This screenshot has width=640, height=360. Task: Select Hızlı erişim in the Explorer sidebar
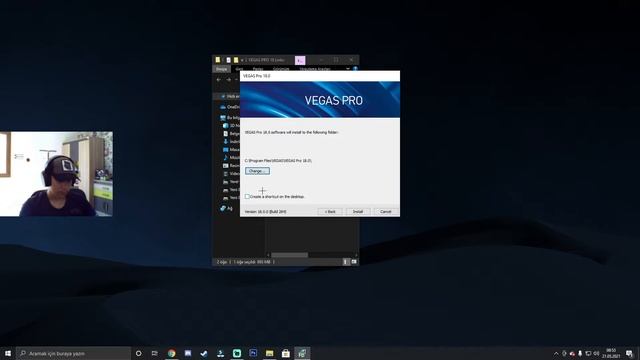pos(231,96)
